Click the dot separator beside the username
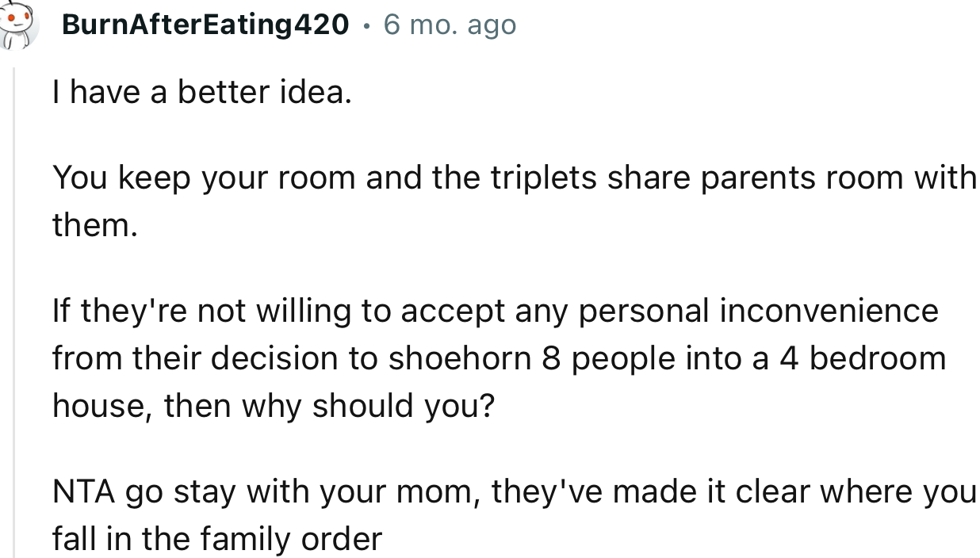The height and width of the screenshot is (558, 980). 366,25
